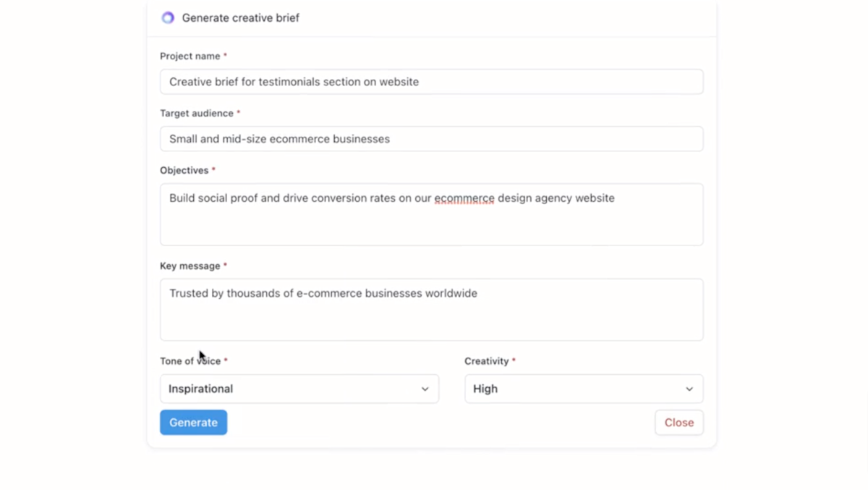Select the Inspirational tone value
868x490 pixels.
click(200, 389)
